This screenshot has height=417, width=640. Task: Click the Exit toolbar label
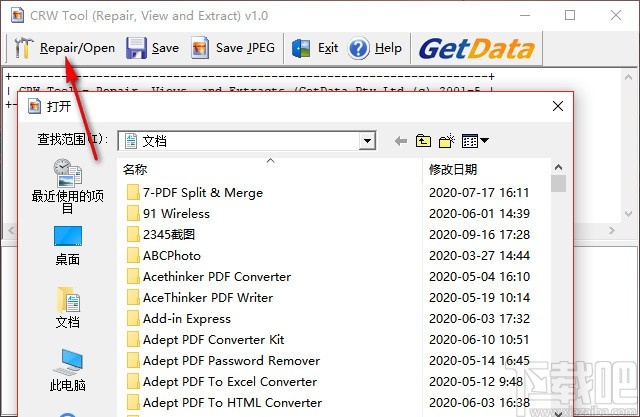[328, 48]
